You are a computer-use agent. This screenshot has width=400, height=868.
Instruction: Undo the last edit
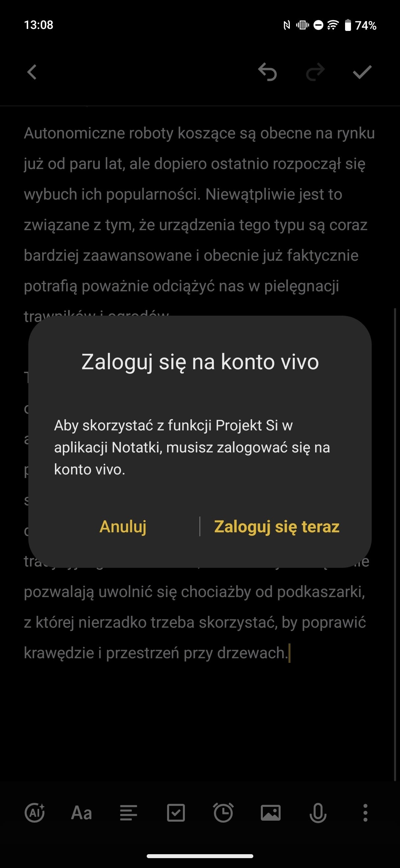pyautogui.click(x=267, y=72)
